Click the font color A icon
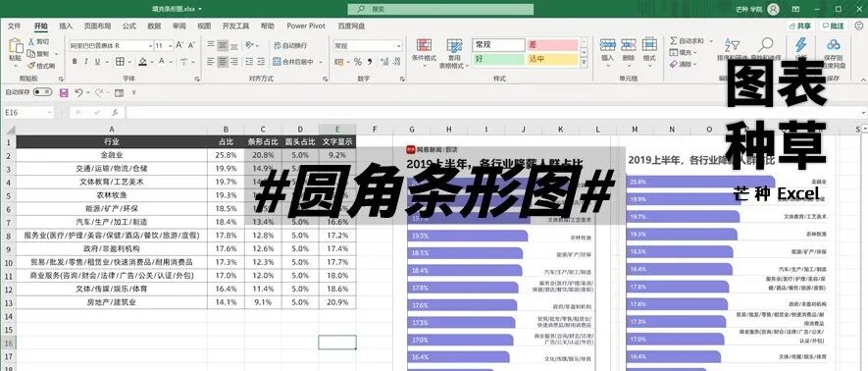The height and width of the screenshot is (371, 868). coord(161,62)
